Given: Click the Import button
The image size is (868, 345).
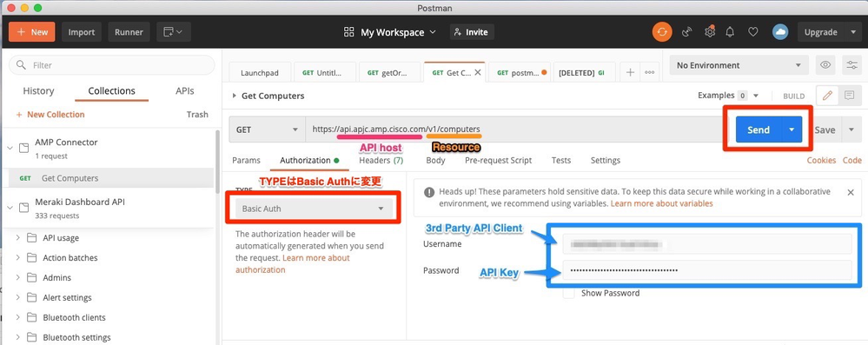Looking at the screenshot, I should (x=82, y=32).
